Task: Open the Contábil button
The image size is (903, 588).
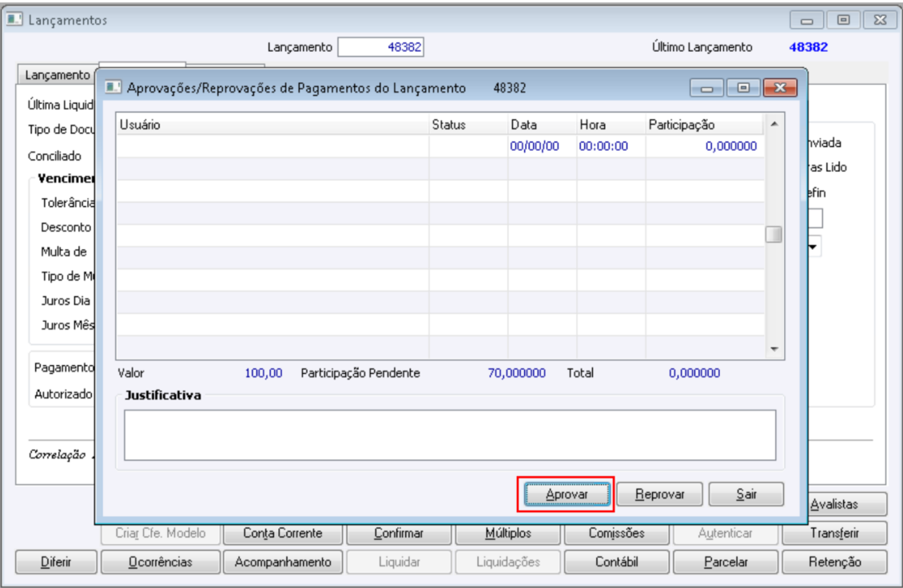Action: coord(616,562)
